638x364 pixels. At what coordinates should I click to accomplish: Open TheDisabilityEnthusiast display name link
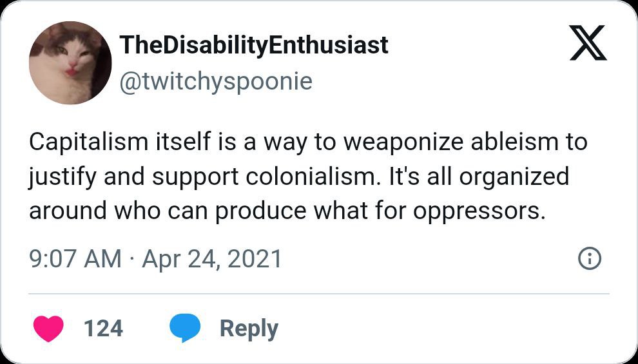click(x=254, y=45)
